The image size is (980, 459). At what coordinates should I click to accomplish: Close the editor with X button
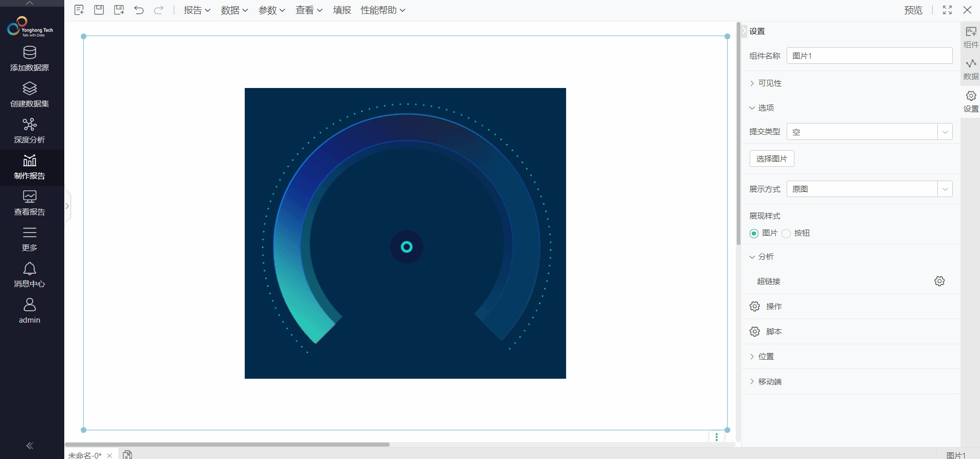(x=967, y=10)
